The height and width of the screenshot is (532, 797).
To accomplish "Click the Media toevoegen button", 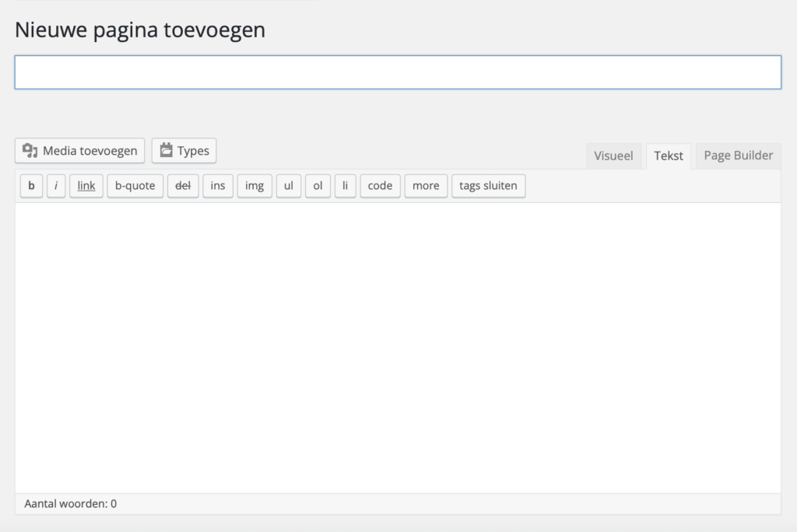I will (x=80, y=151).
